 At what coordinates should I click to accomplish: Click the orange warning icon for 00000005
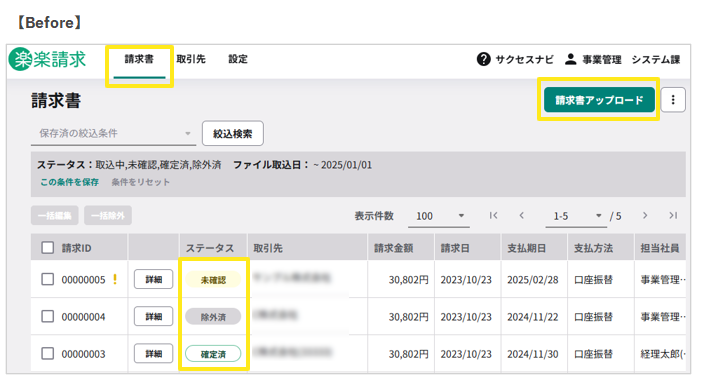coord(115,279)
